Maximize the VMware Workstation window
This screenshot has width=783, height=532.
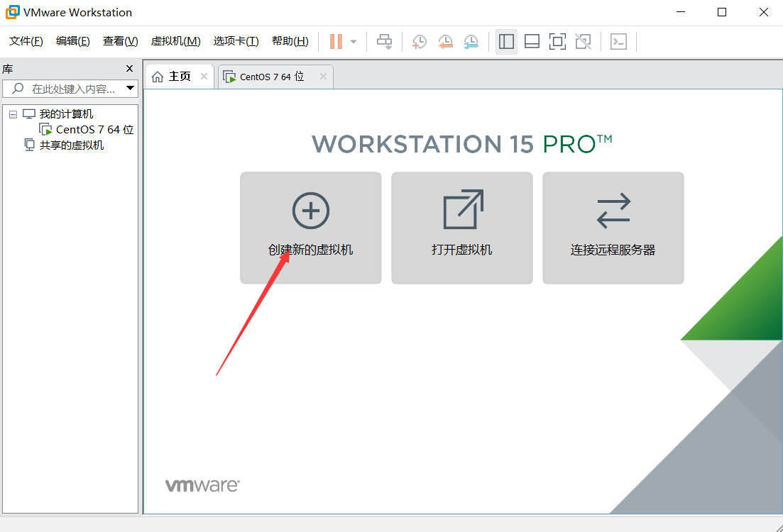click(x=722, y=12)
